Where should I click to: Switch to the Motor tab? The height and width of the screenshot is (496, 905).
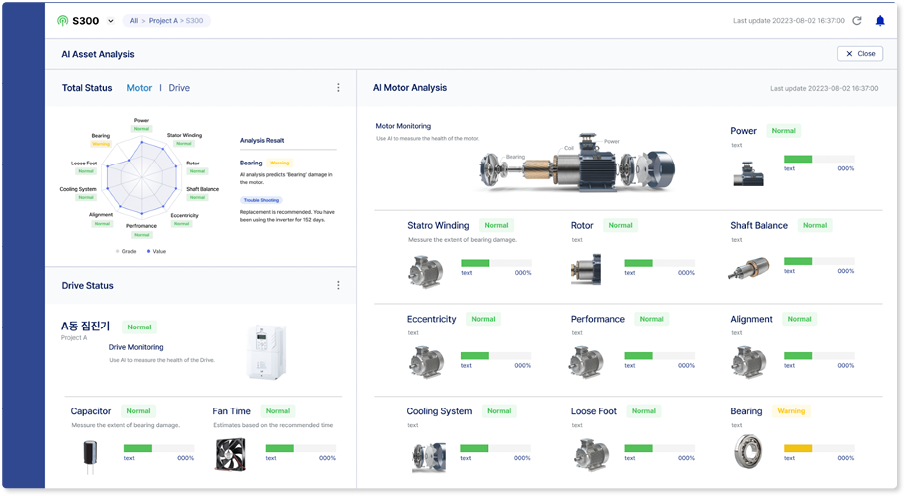tap(139, 88)
